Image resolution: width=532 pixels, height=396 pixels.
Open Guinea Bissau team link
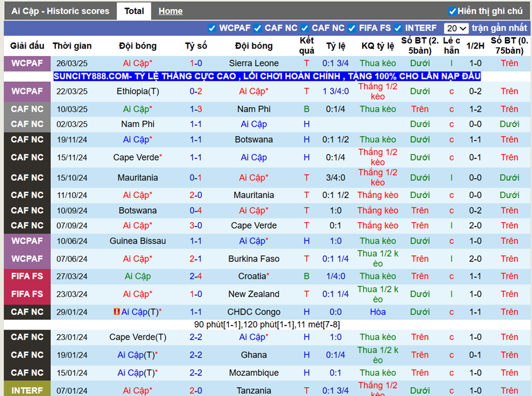pyautogui.click(x=138, y=241)
